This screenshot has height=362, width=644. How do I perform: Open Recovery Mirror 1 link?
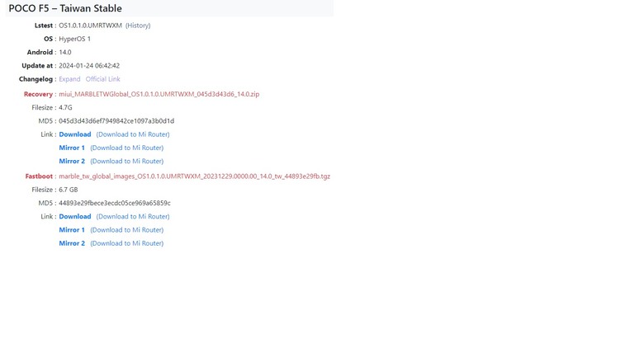coord(72,148)
